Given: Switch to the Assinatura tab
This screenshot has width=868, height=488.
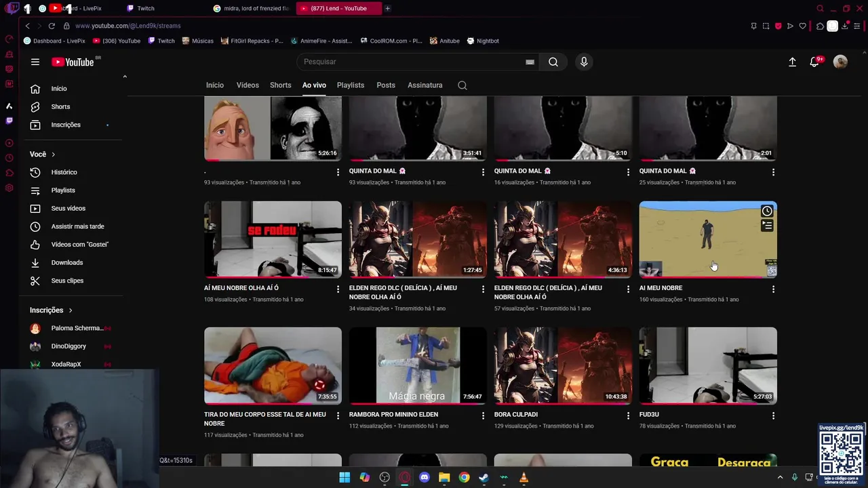Looking at the screenshot, I should pyautogui.click(x=425, y=85).
